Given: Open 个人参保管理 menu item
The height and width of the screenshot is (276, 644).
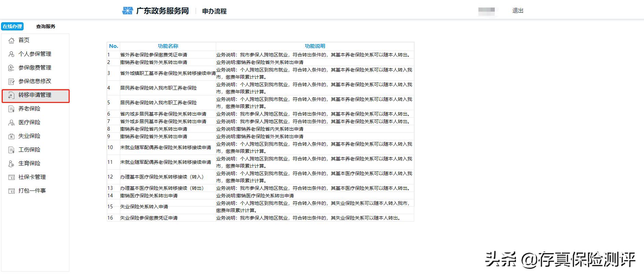Looking at the screenshot, I should 36,54.
